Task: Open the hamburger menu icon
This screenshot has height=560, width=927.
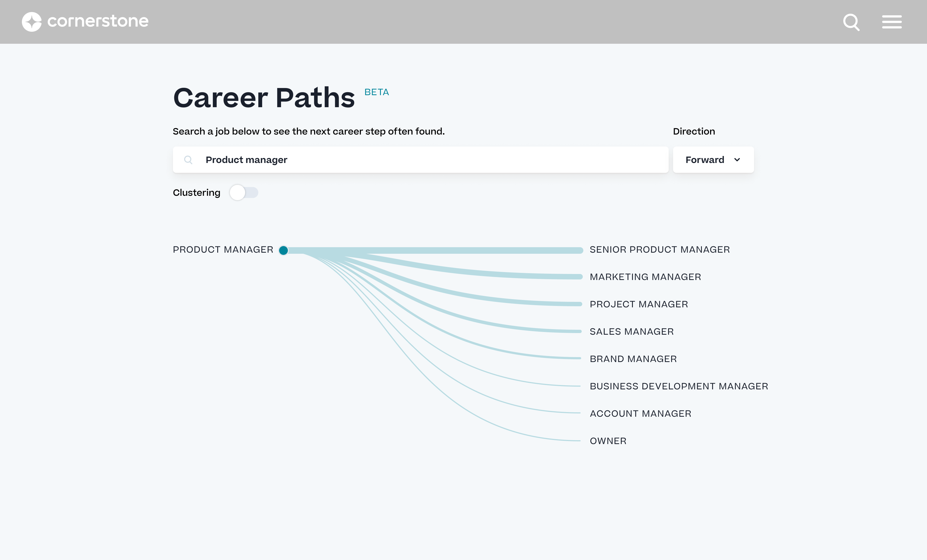Action: point(892,22)
